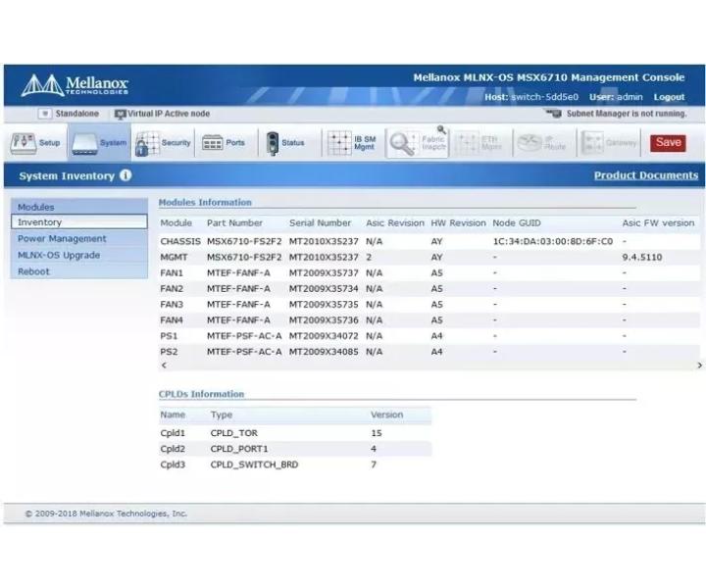The image size is (706, 588).
Task: Open the Product Documents link
Action: pyautogui.click(x=646, y=175)
